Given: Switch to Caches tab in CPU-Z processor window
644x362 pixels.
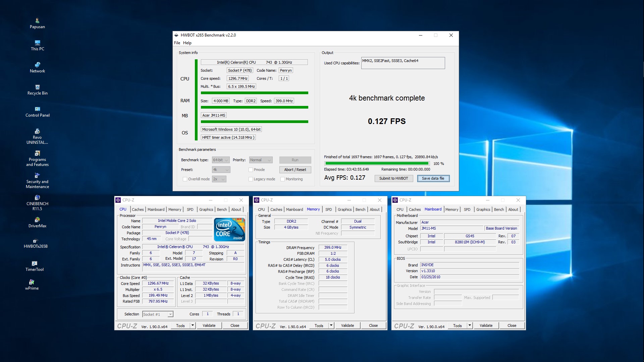Looking at the screenshot, I should tap(138, 209).
